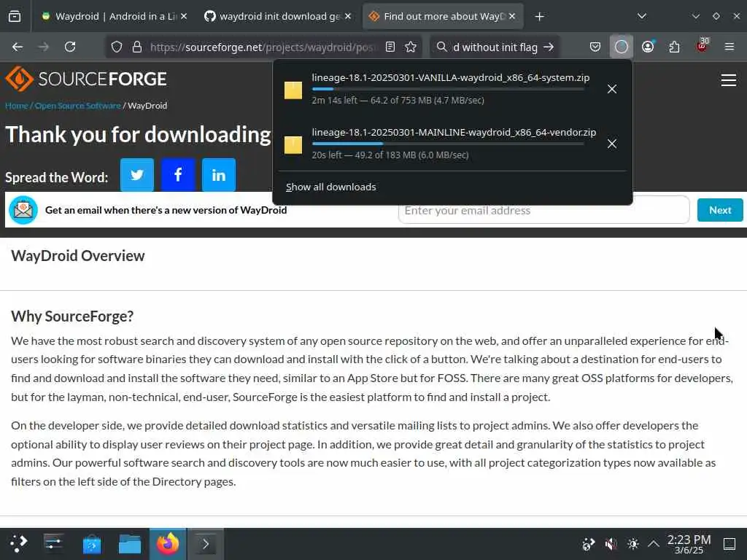Click the SourceForge logo
This screenshot has width=747, height=560.
86,79
